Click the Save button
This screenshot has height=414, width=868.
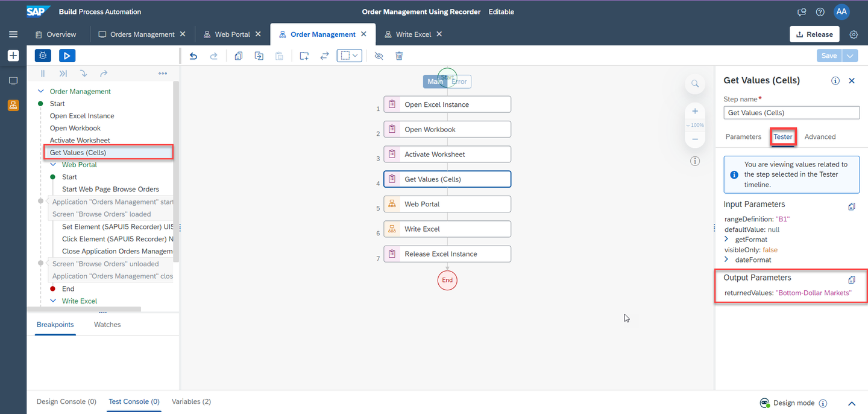pyautogui.click(x=829, y=56)
